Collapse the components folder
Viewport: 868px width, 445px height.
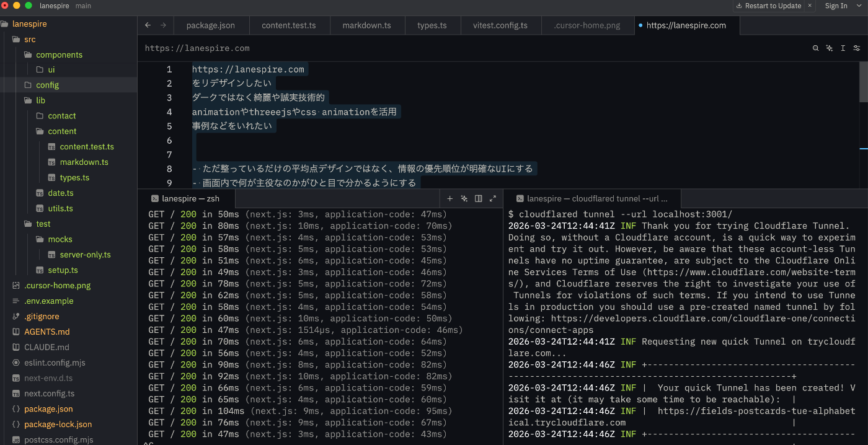click(x=28, y=55)
